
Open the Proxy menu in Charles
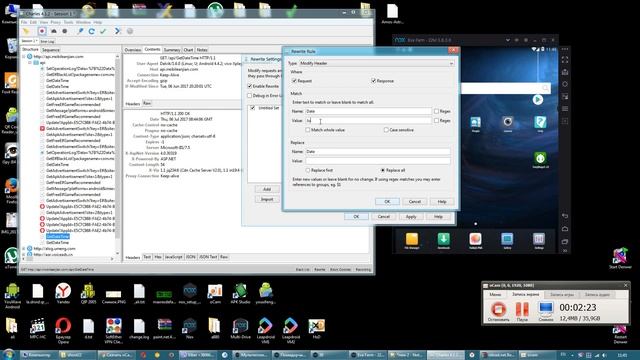click(x=56, y=22)
